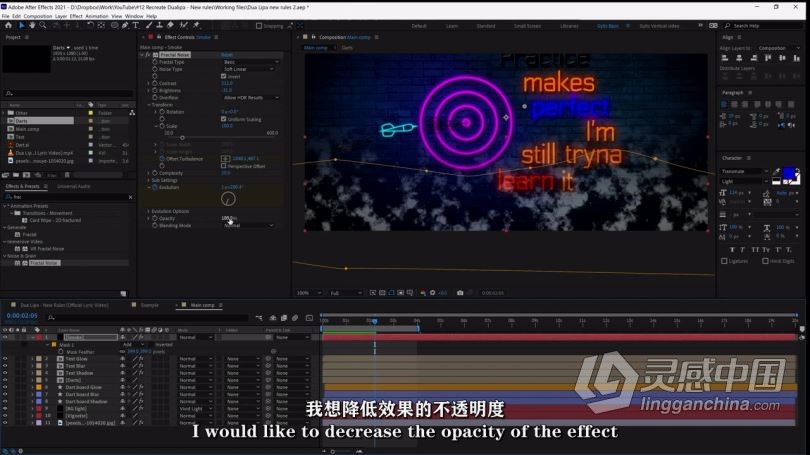
Task: Select the Selection (arrow) tool
Action: [x=22, y=25]
